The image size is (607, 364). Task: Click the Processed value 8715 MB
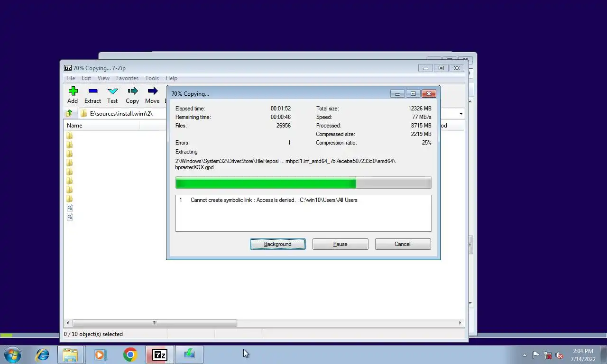(421, 126)
